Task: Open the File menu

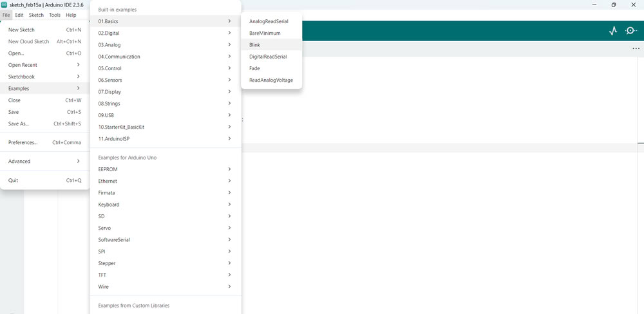Action: tap(6, 15)
